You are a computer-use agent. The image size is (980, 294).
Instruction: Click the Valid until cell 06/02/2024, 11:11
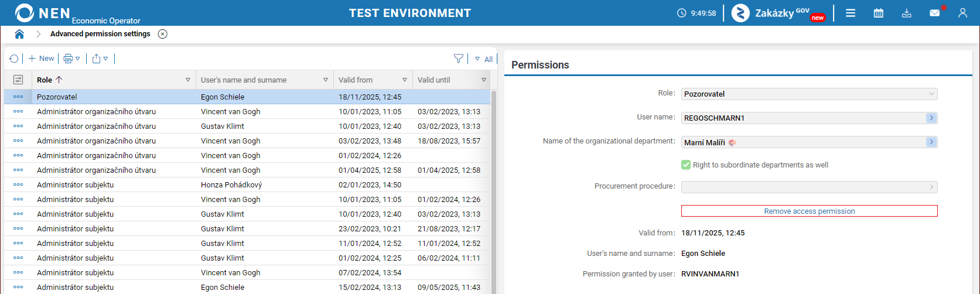[449, 258]
